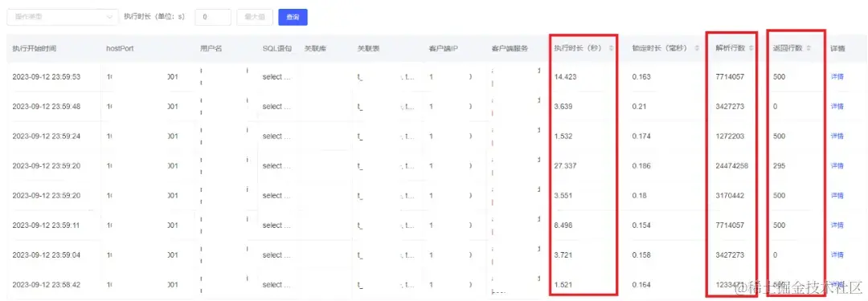
Task: Click SQL select cell in 23:59:24 row
Action: click(276, 136)
